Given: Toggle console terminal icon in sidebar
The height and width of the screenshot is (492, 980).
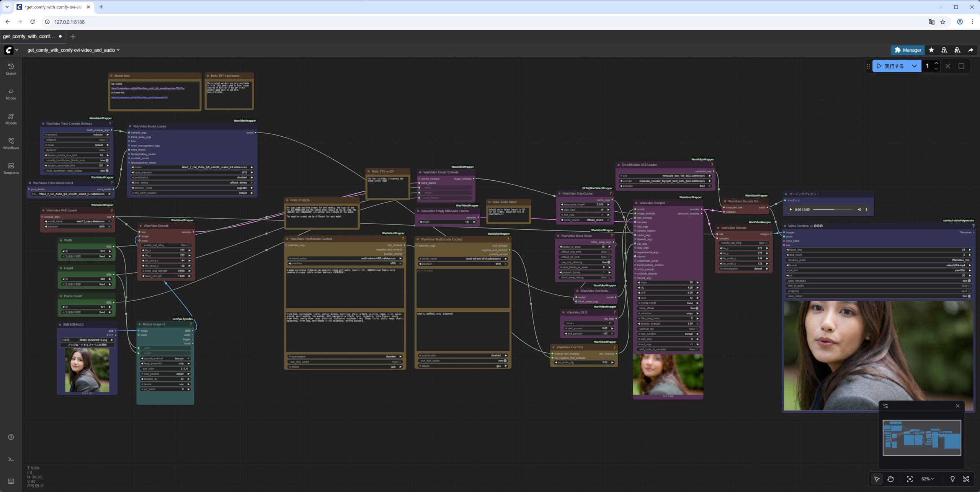Looking at the screenshot, I should tap(11, 459).
